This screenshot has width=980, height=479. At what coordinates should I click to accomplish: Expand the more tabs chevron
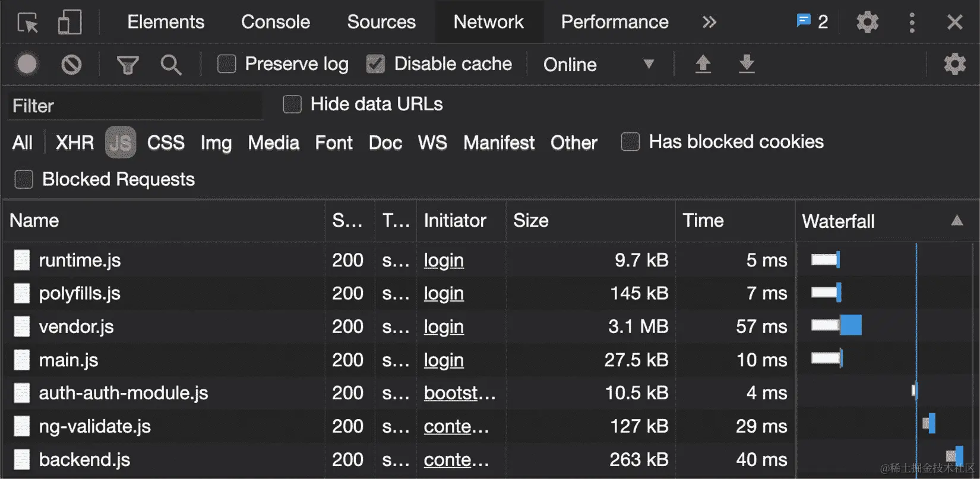[709, 23]
